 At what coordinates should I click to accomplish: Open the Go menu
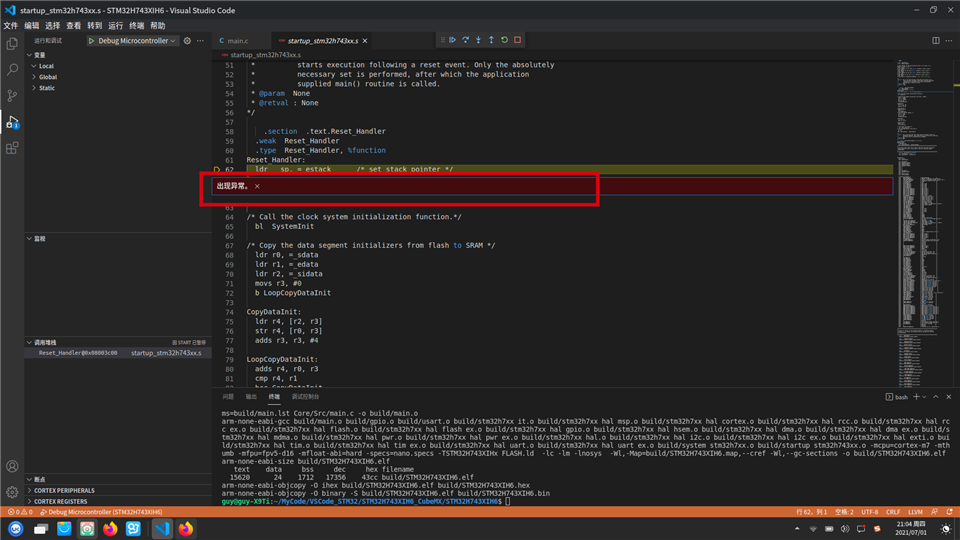94,26
